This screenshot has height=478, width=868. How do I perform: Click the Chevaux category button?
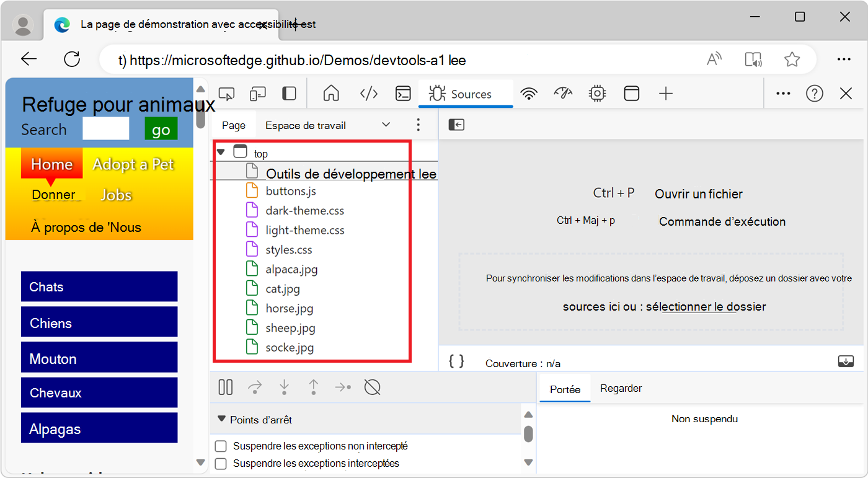(x=99, y=392)
